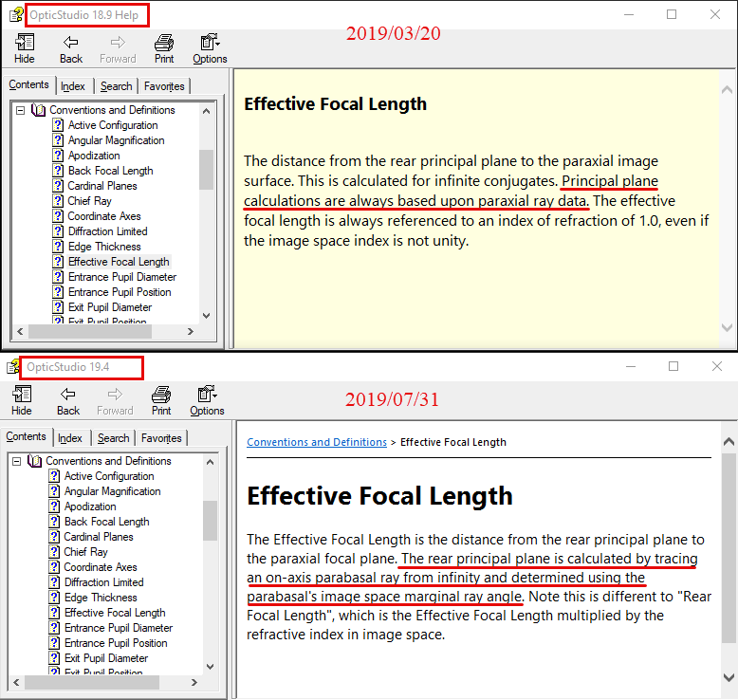The image size is (738, 700).
Task: Click tree scroll-up arrow in 18.9 contents pane
Action: click(206, 111)
